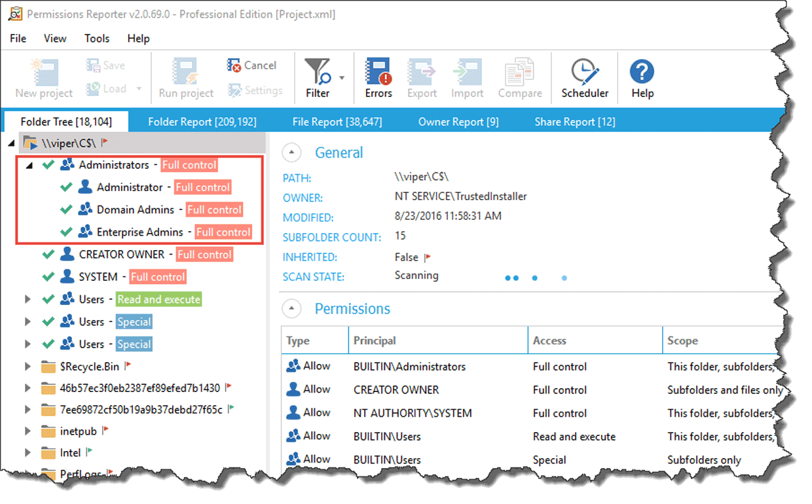Image resolution: width=812 pixels, height=504 pixels.
Task: Click the Help question mark icon
Action: tap(642, 71)
